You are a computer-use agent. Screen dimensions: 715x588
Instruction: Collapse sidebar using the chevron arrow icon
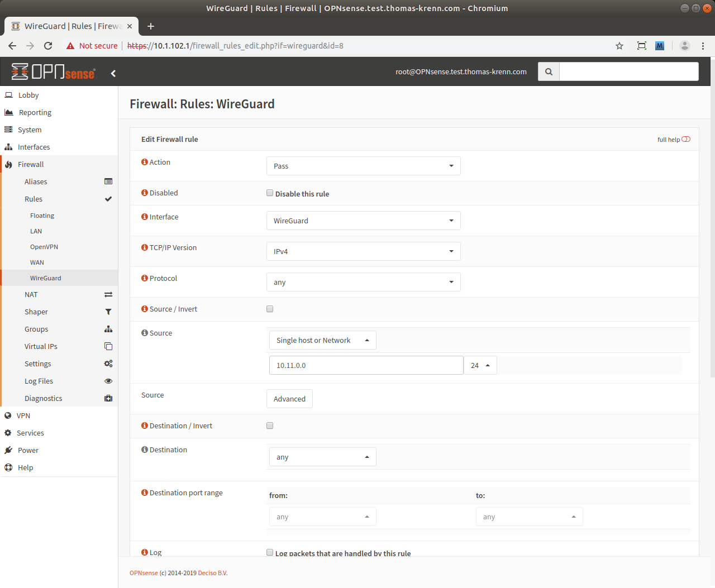point(113,73)
